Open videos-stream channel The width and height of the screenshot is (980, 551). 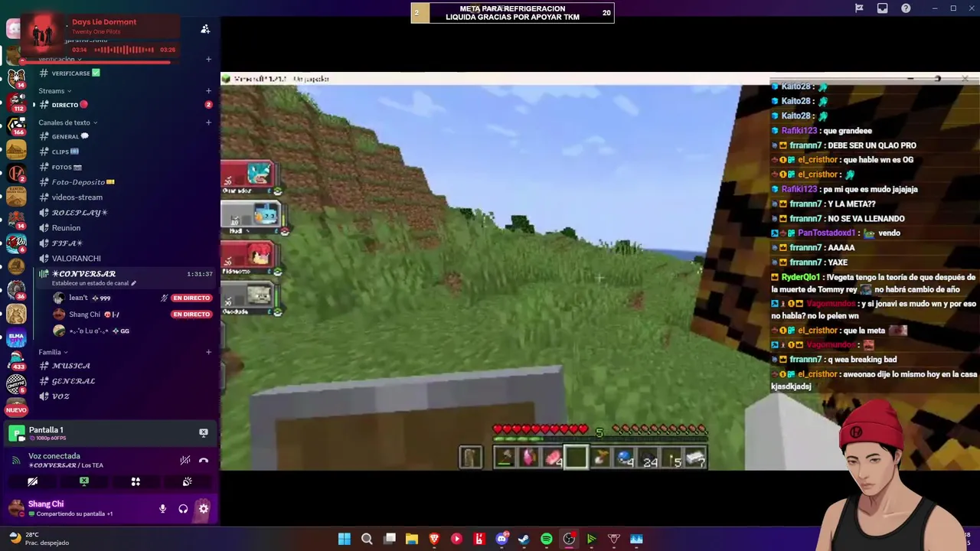[125, 197]
